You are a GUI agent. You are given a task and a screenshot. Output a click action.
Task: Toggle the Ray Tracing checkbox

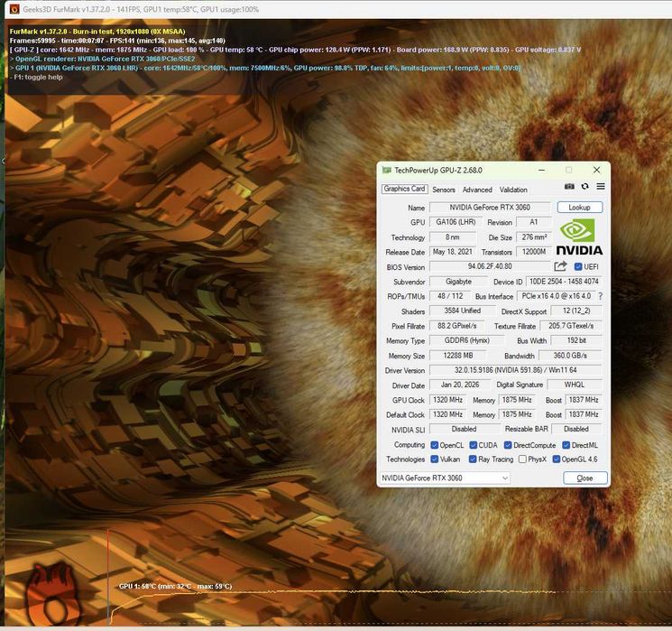(x=473, y=459)
